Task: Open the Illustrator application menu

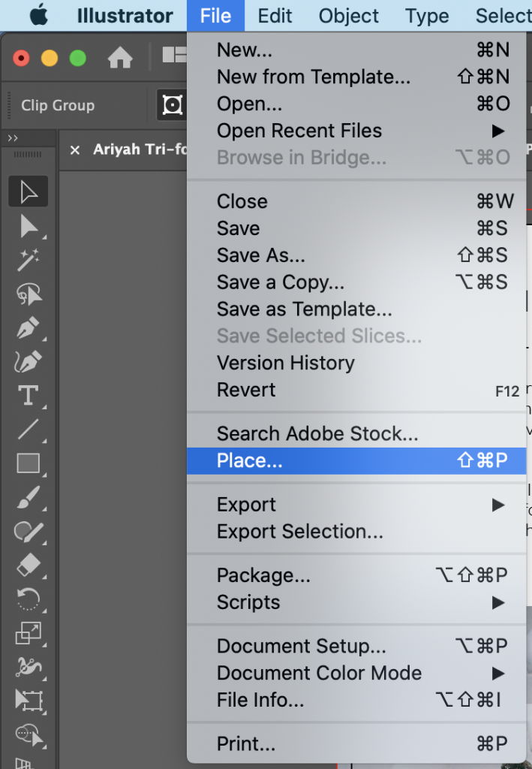Action: [x=125, y=16]
